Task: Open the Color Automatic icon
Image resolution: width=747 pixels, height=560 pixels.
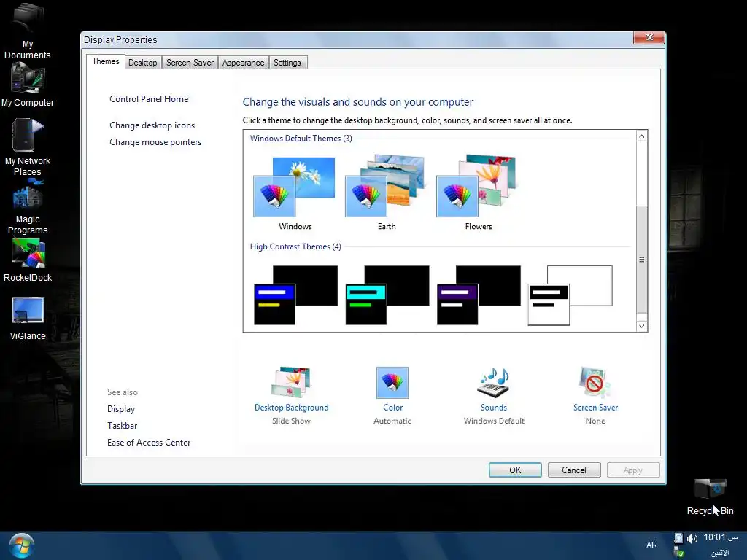Action: [x=392, y=382]
